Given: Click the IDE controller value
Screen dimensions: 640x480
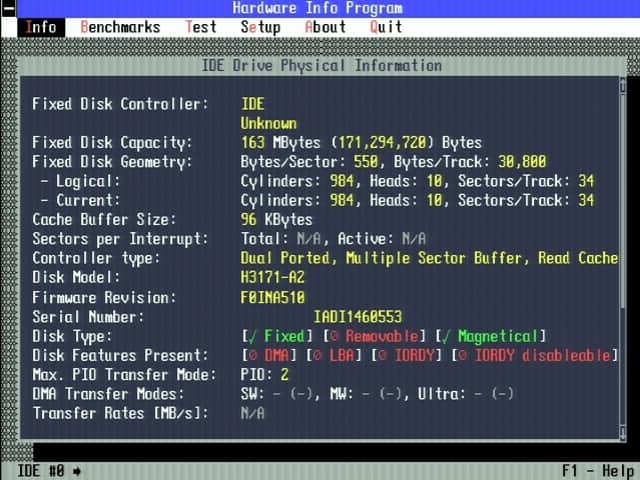Looking at the screenshot, I should click(253, 104).
